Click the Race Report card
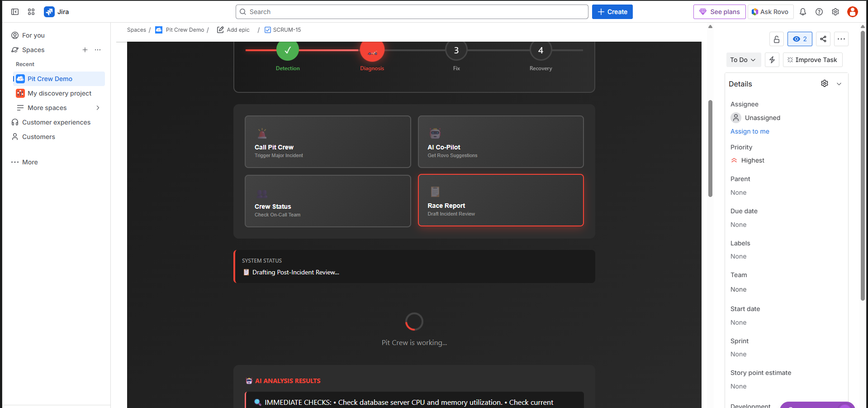Screen dimensions: 868x408 click(x=501, y=200)
